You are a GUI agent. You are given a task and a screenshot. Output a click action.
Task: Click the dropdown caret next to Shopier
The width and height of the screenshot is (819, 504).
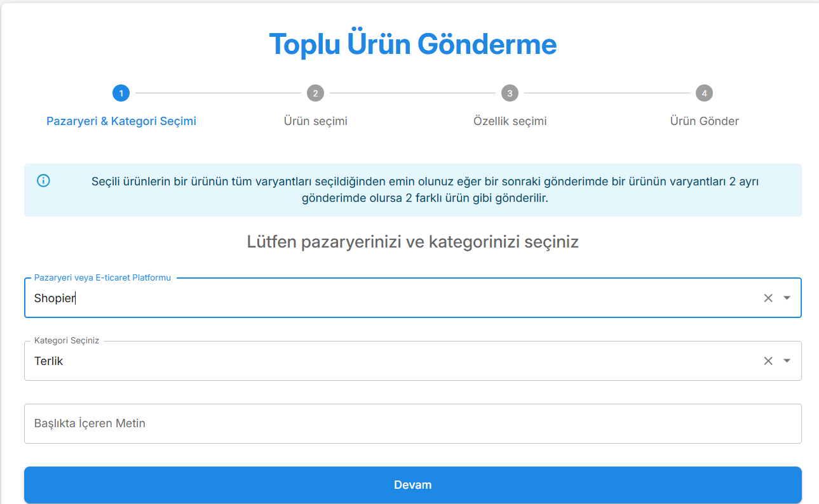click(786, 297)
